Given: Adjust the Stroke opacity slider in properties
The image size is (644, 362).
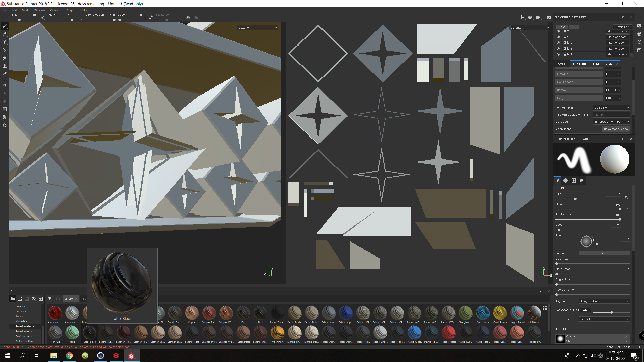Looking at the screenshot, I should coord(588,219).
